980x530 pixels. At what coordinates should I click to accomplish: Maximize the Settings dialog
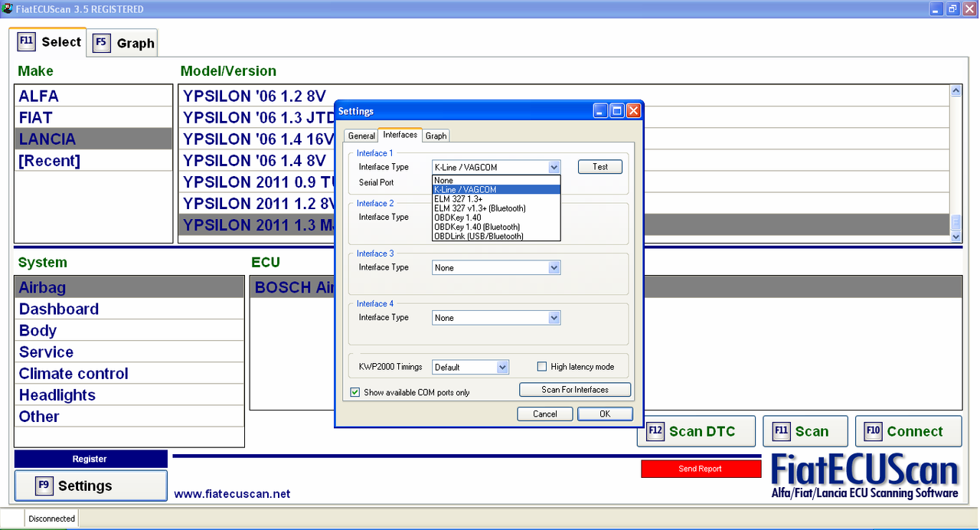[x=617, y=110]
